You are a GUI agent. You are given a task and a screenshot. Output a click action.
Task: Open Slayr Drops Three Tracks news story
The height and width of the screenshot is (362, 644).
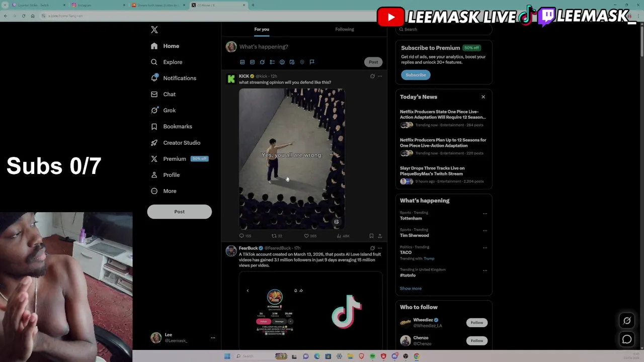[442, 174]
